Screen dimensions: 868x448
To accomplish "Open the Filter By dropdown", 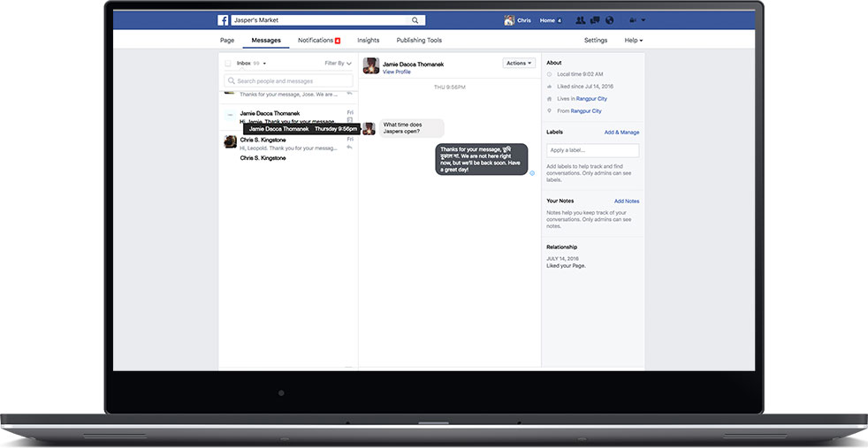I will tap(338, 64).
